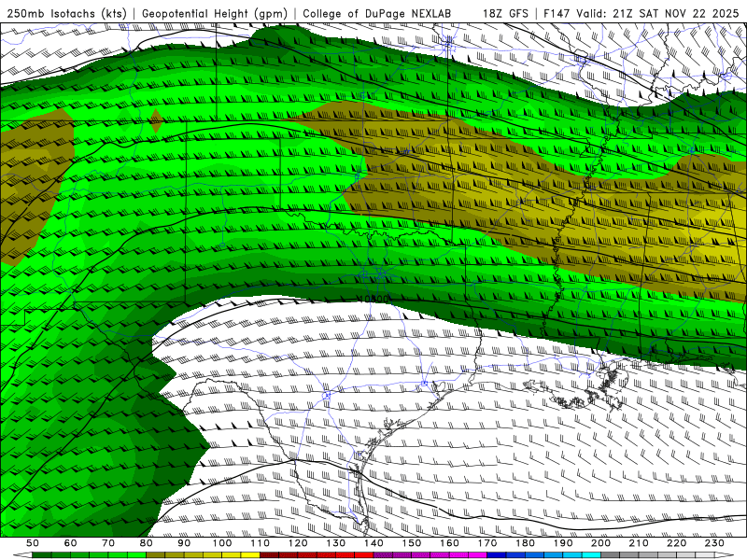This screenshot has width=747, height=560.
Task: Click the "18Z GFS" model run text
Action: click(x=505, y=13)
